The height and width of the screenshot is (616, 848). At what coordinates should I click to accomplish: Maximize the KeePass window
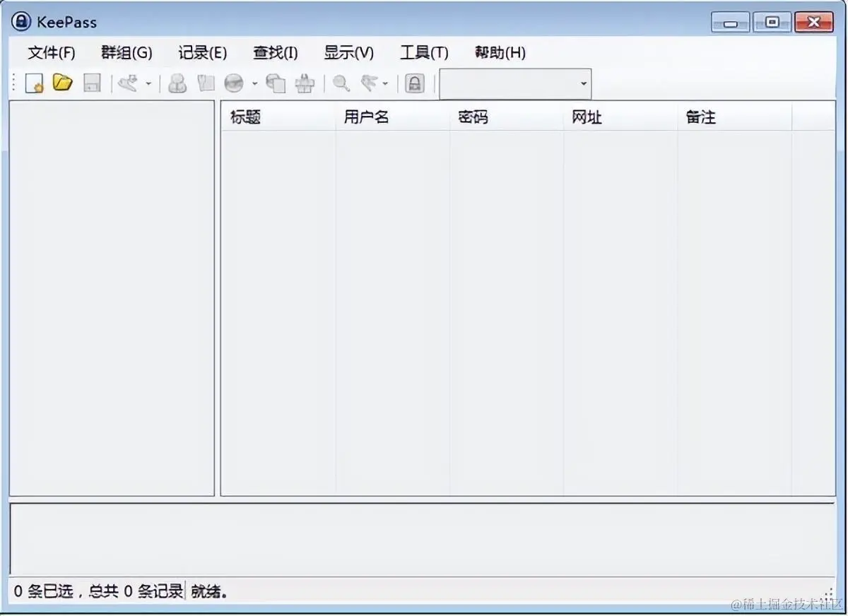coord(772,23)
